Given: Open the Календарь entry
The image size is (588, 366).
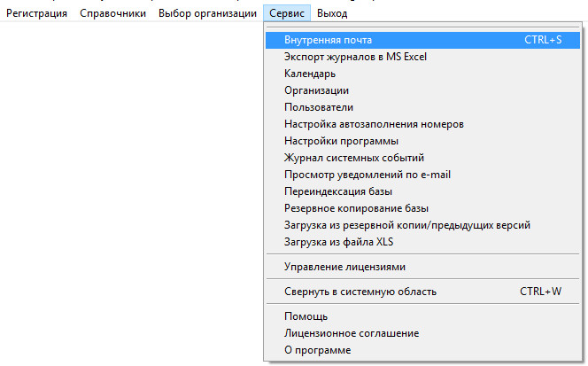Looking at the screenshot, I should 310,74.
